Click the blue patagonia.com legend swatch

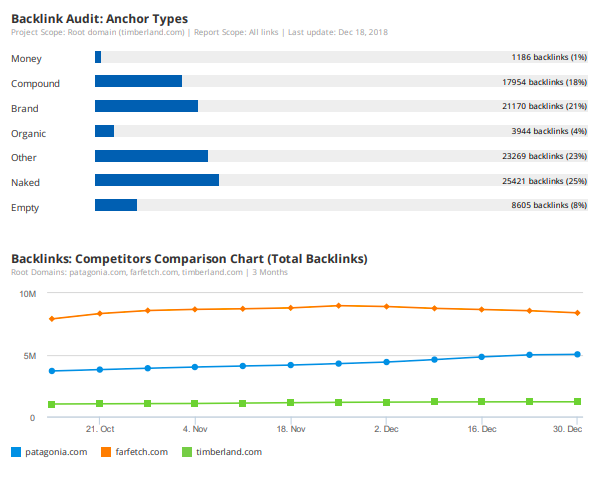click(x=16, y=452)
